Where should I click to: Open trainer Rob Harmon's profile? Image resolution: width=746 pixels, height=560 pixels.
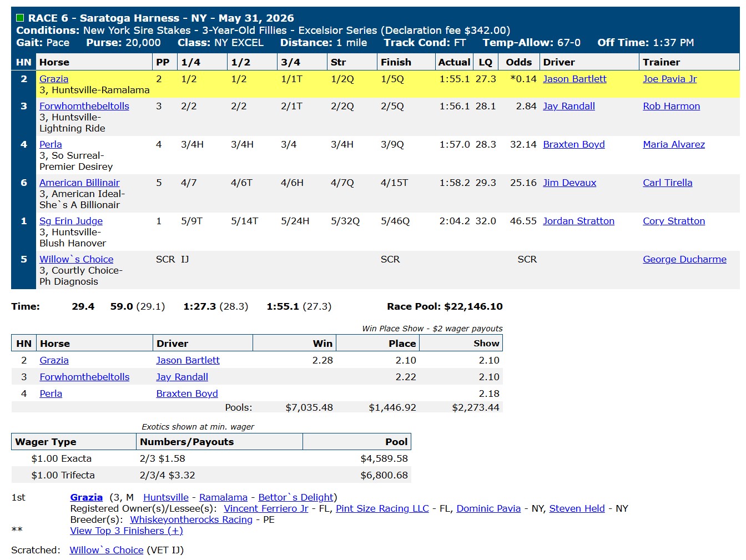pos(672,106)
